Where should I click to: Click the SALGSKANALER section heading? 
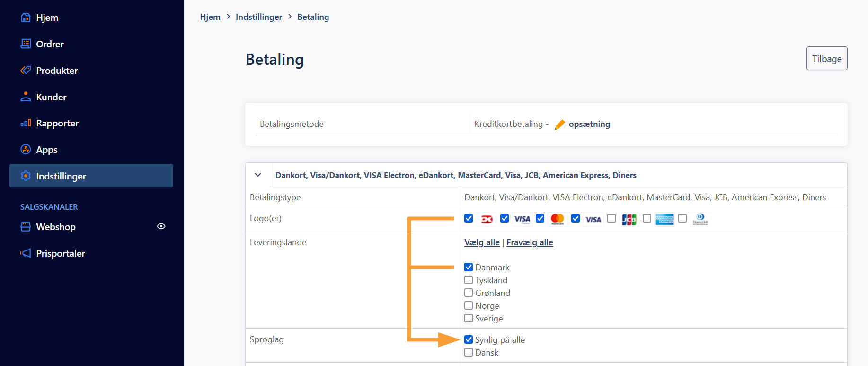click(49, 207)
